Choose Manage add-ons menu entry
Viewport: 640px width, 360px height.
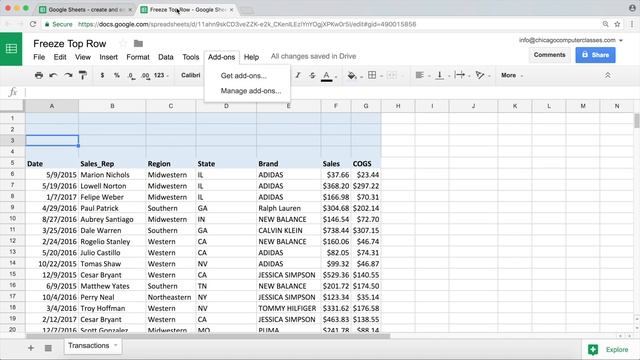pos(251,91)
